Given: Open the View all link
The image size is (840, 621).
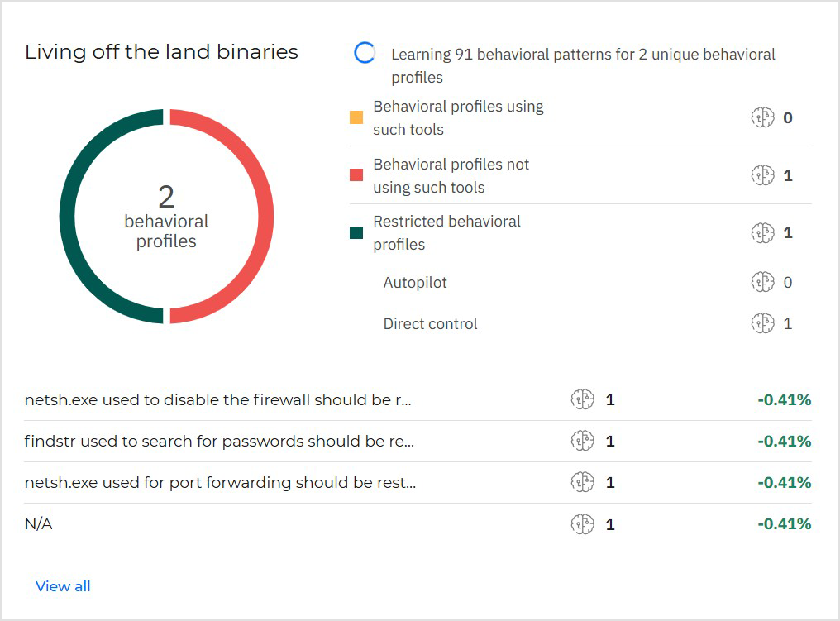Looking at the screenshot, I should tap(63, 586).
